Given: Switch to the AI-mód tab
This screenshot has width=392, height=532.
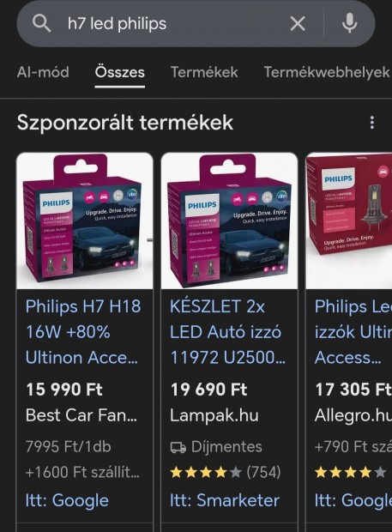Looking at the screenshot, I should point(43,72).
